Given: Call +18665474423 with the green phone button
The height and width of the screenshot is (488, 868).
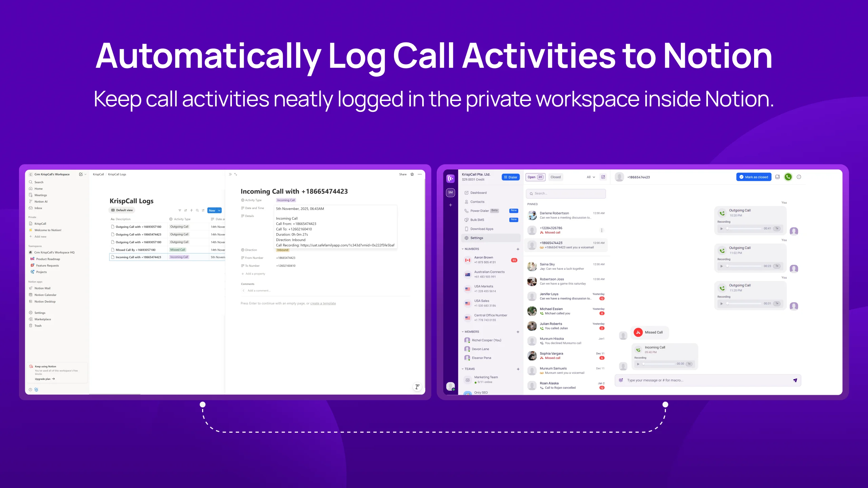Looking at the screenshot, I should tap(788, 177).
